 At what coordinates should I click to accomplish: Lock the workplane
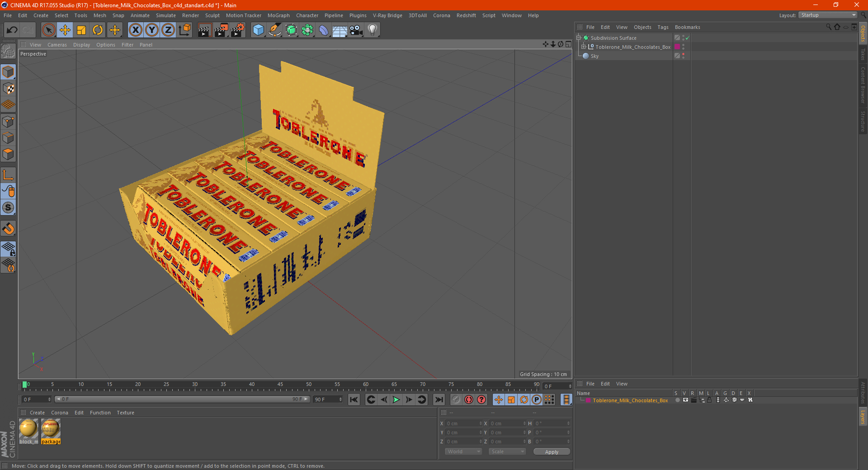pos(9,249)
